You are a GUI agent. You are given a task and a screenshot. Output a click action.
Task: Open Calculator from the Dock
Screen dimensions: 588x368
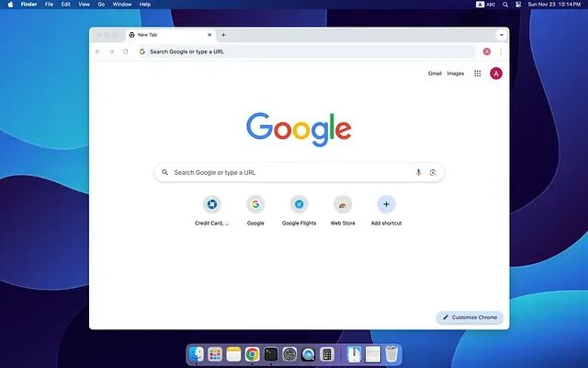click(327, 354)
